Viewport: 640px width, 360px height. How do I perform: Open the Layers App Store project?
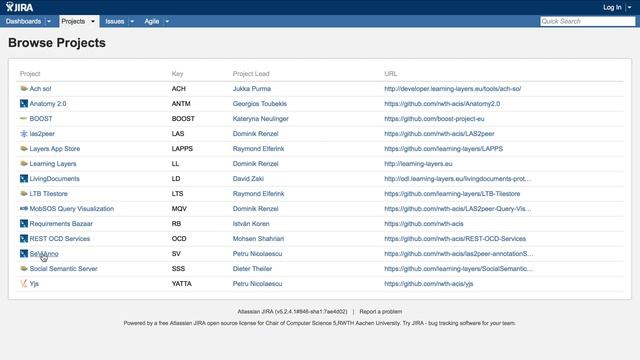pos(55,149)
